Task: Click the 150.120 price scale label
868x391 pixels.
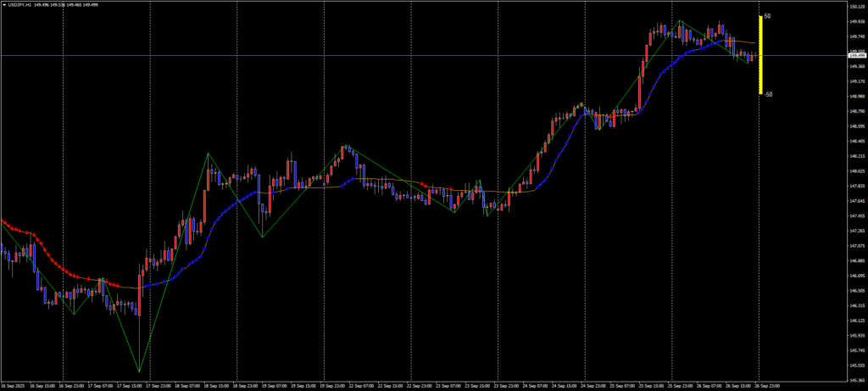Action: (x=856, y=7)
